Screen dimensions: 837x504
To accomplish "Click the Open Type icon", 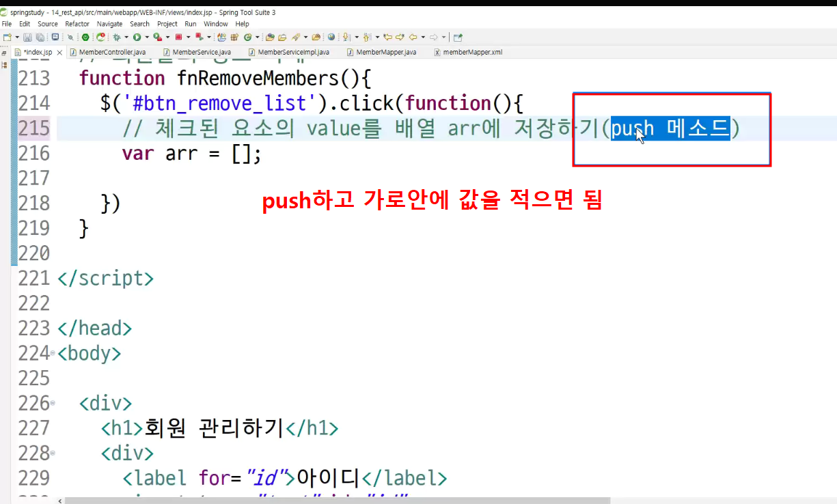I will (269, 37).
